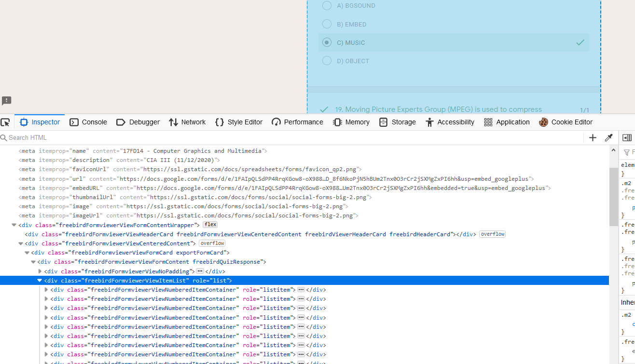Click overflow badge on HeaderCard div row
Screen dimensions: 635x364
tap(492, 234)
